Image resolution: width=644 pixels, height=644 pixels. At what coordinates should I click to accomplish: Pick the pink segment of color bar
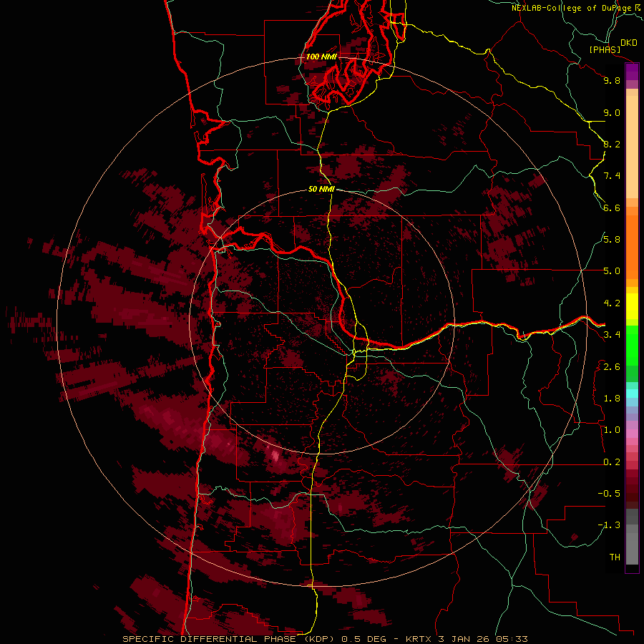tap(632, 434)
